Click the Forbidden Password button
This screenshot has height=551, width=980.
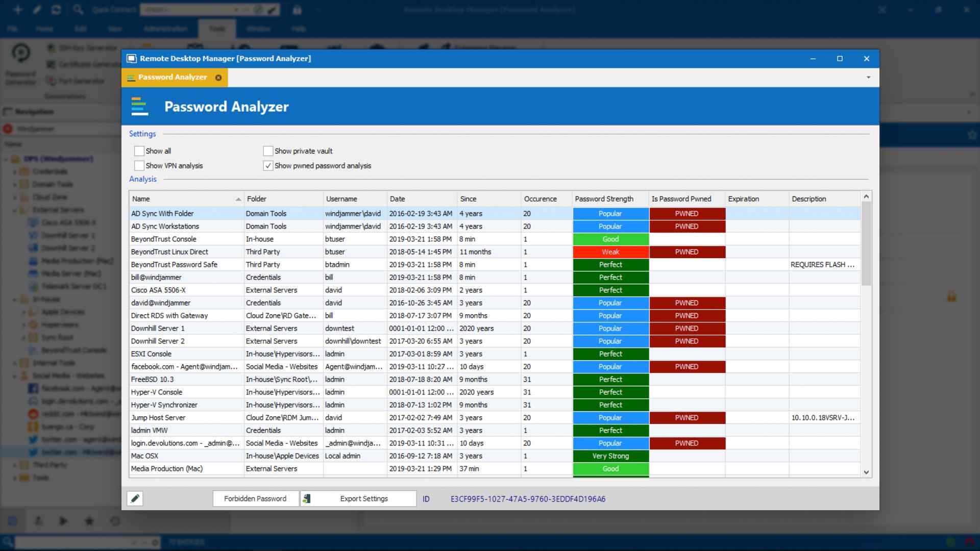[x=255, y=498]
